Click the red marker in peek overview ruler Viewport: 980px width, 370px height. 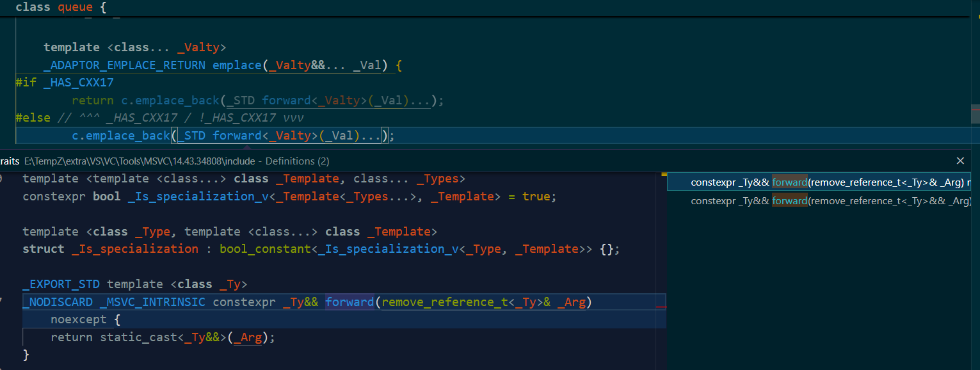point(661,307)
